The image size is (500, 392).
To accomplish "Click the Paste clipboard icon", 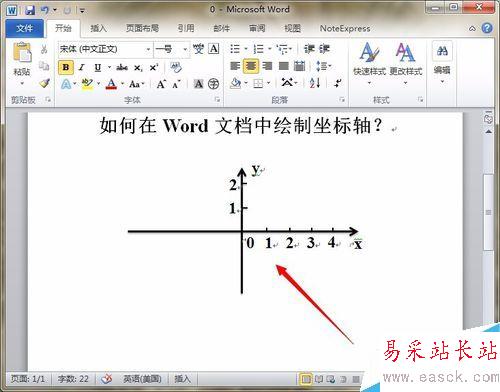I will coord(22,52).
